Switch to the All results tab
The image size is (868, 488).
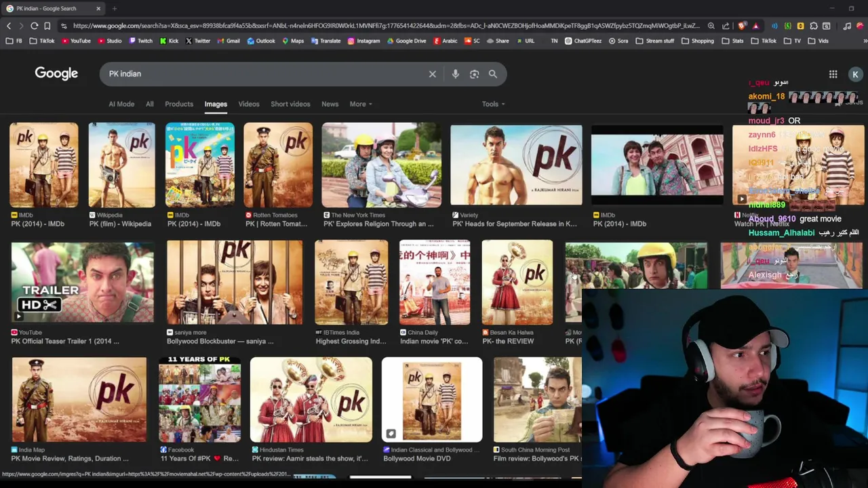[x=149, y=104]
